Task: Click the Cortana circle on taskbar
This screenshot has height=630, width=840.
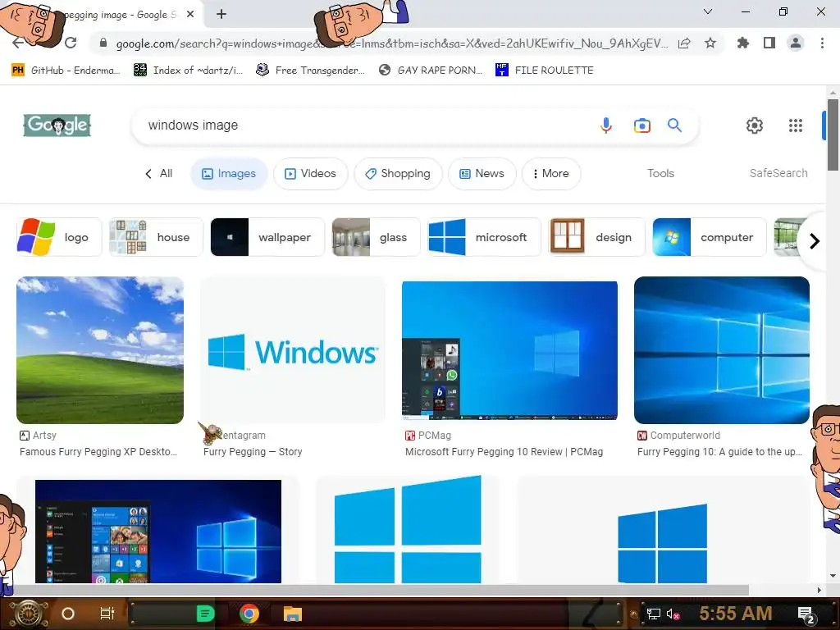Action: click(x=68, y=614)
